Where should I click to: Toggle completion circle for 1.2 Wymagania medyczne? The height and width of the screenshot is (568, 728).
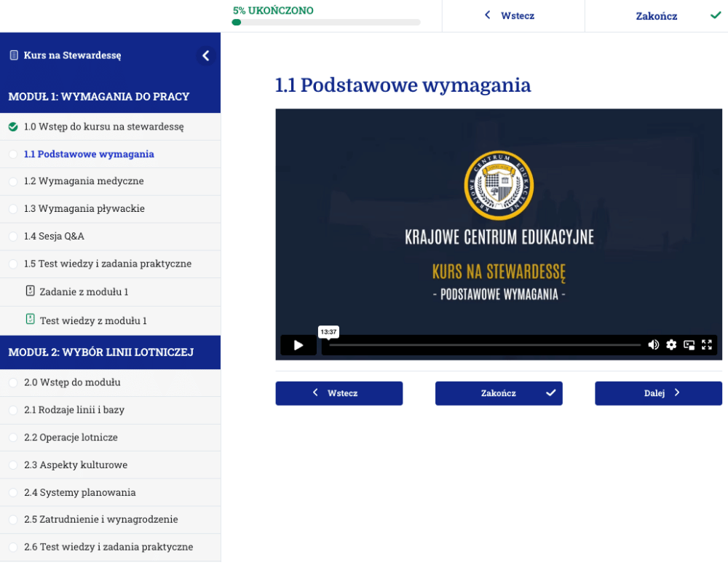[x=13, y=181]
